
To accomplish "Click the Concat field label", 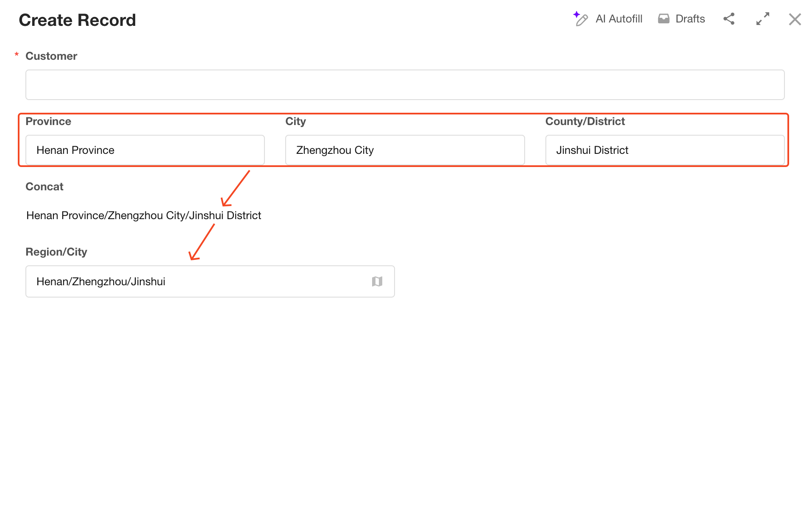I will [x=44, y=186].
